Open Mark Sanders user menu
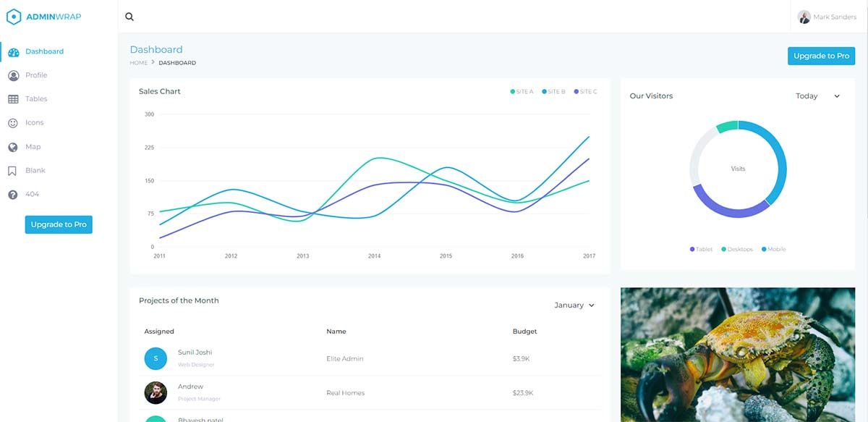The width and height of the screenshot is (868, 422). tap(827, 17)
